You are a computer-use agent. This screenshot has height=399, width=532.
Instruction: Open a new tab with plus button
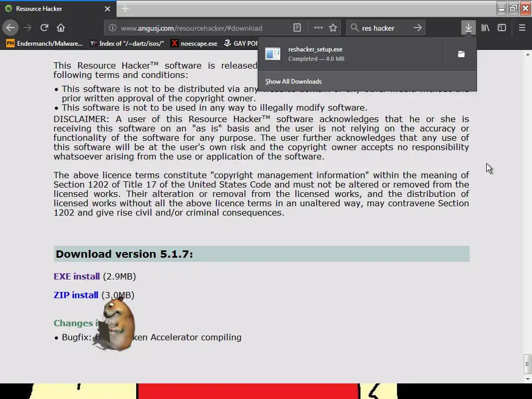(x=125, y=8)
